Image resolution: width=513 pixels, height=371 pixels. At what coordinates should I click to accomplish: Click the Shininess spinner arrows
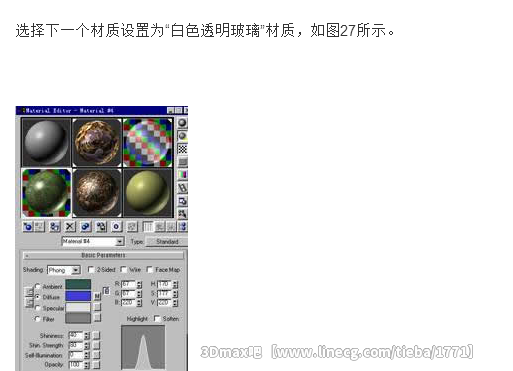(x=87, y=335)
